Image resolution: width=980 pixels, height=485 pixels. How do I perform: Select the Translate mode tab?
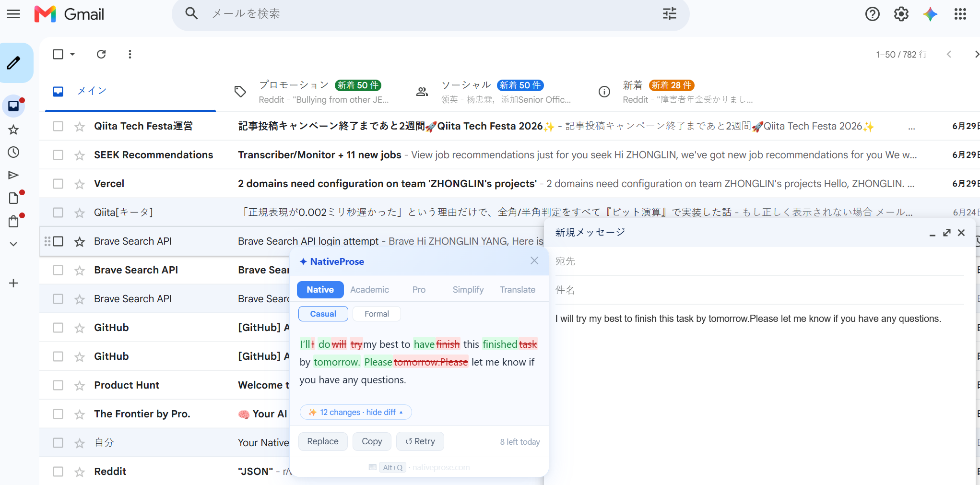518,290
